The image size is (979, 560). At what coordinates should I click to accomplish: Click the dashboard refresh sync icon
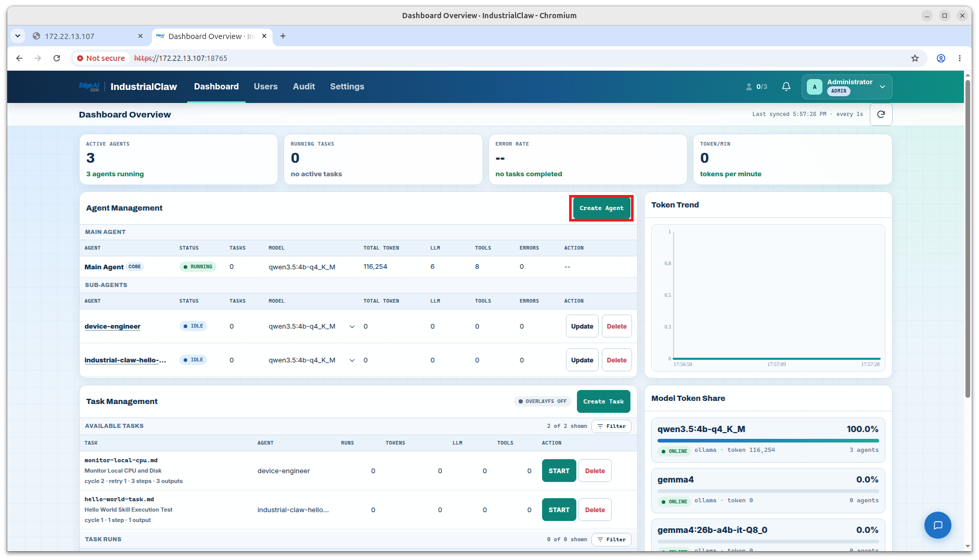tap(881, 114)
